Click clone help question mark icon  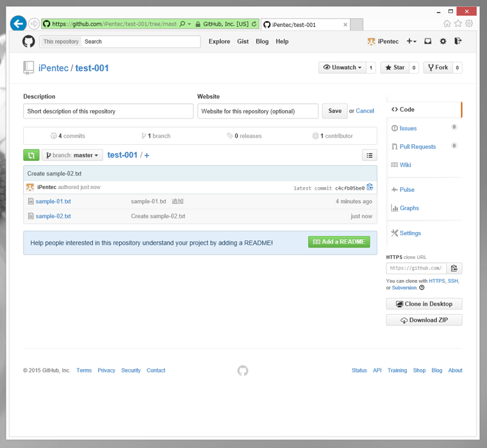coord(422,288)
